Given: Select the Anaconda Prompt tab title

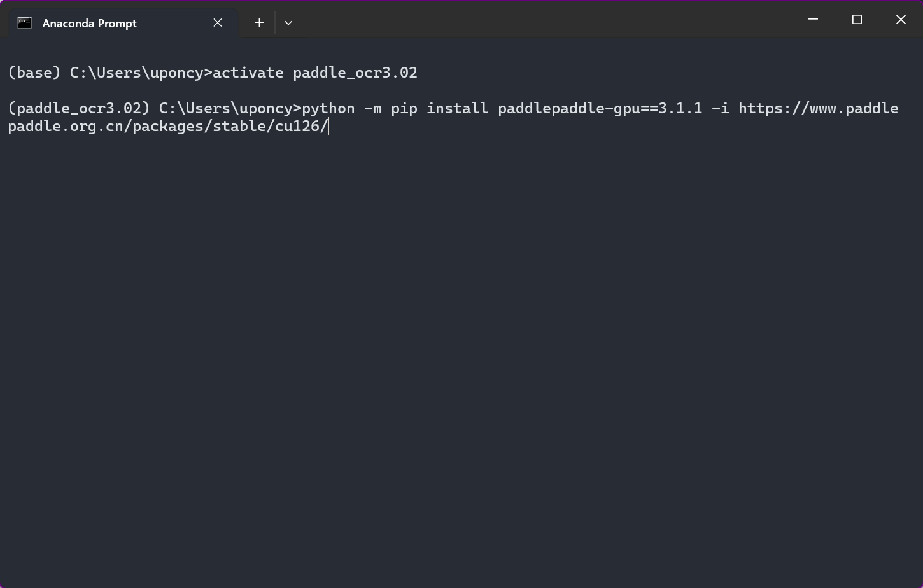Looking at the screenshot, I should [89, 24].
